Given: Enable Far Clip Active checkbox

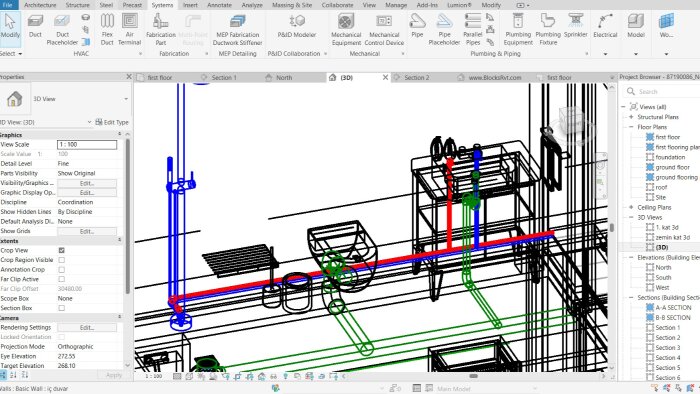Looking at the screenshot, I should coord(62,279).
